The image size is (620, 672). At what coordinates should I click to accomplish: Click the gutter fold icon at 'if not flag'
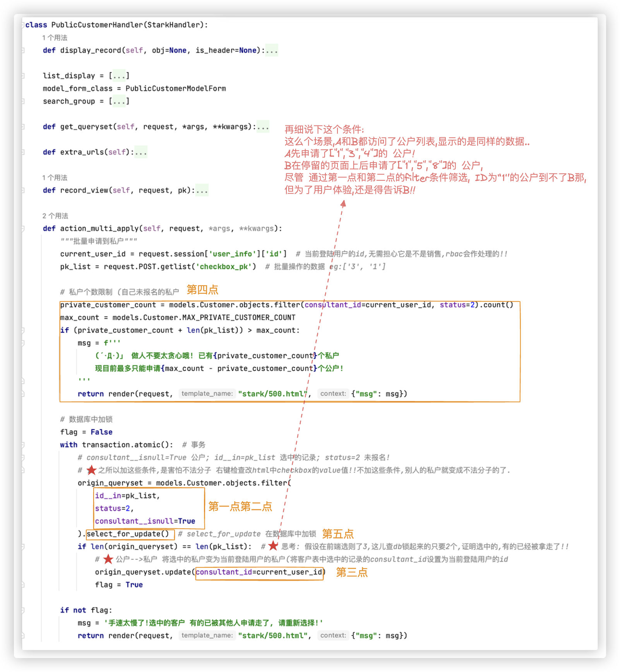pyautogui.click(x=23, y=610)
